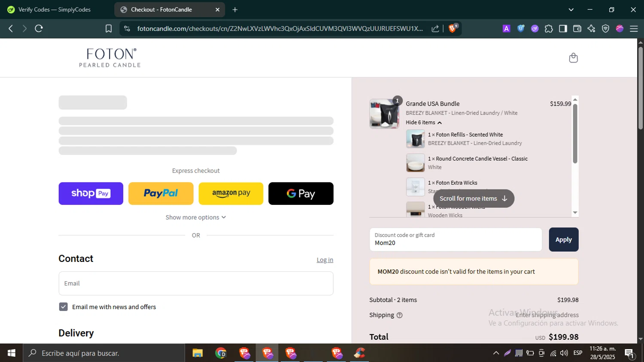The image size is (644, 362).
Task: Open volume control in tray
Action: click(x=564, y=353)
